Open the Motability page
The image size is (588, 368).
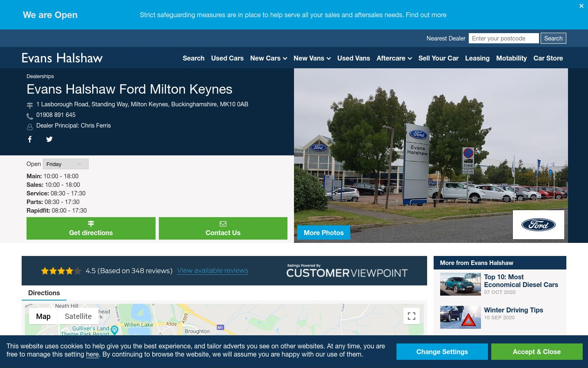pyautogui.click(x=512, y=58)
